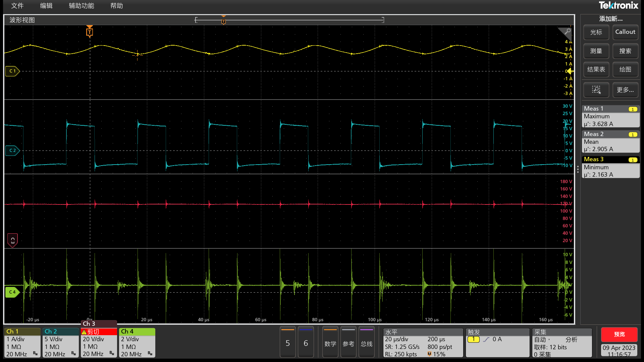Select the C2 channel handle

click(x=12, y=150)
